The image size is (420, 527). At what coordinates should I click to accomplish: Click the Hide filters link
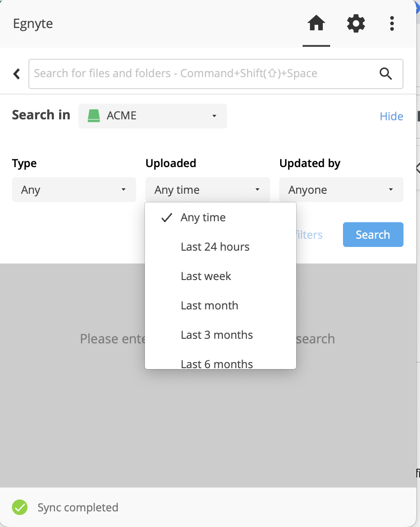coord(391,117)
